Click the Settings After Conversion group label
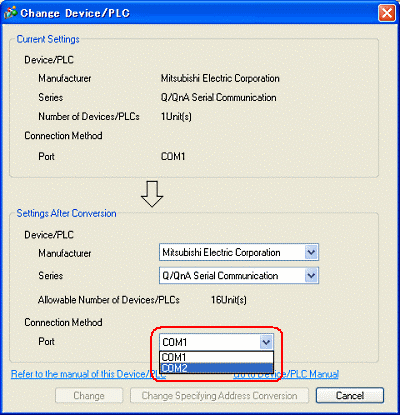Viewport: 401px width, 416px height. [66, 213]
